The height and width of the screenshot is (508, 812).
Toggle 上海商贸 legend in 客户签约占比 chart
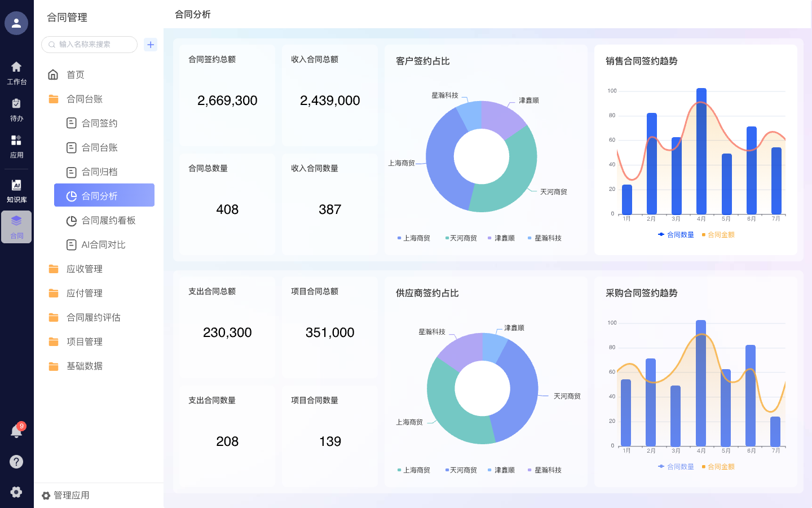pos(414,238)
